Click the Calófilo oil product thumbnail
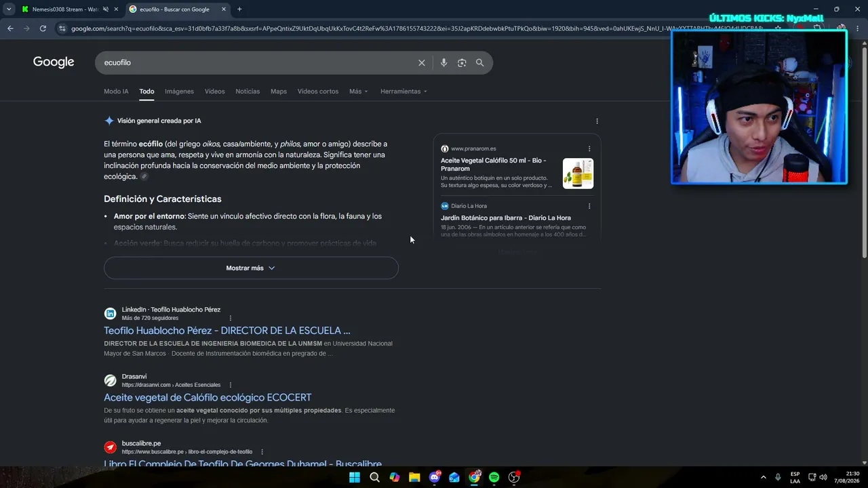 [578, 174]
